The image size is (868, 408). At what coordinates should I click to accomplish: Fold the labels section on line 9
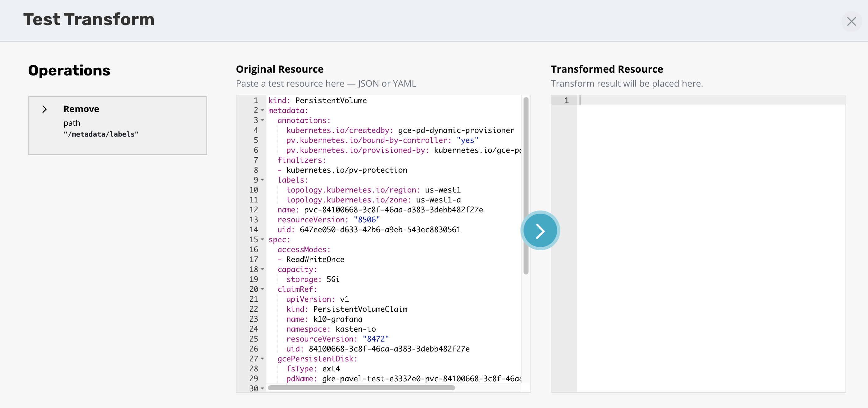[x=263, y=180]
